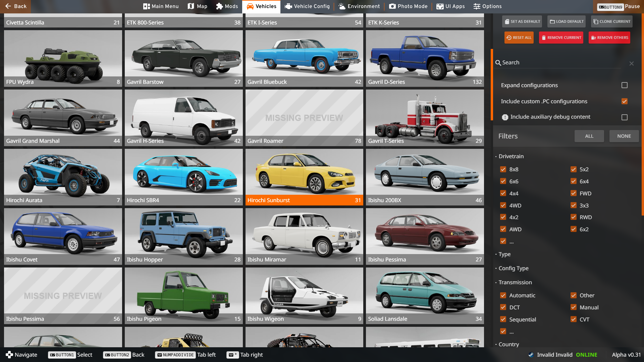Select the Ibishu Wigeon vehicle
The image size is (644, 362).
[304, 296]
